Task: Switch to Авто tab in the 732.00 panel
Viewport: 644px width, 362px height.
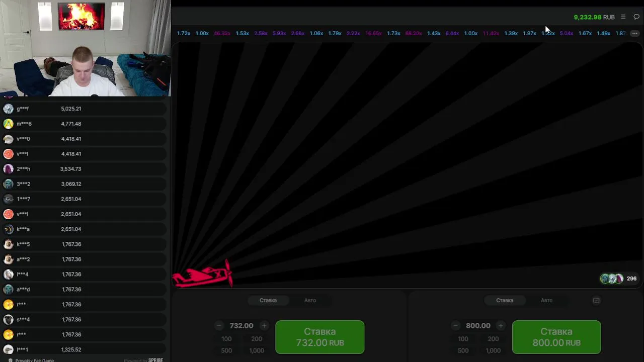Action: pyautogui.click(x=310, y=300)
